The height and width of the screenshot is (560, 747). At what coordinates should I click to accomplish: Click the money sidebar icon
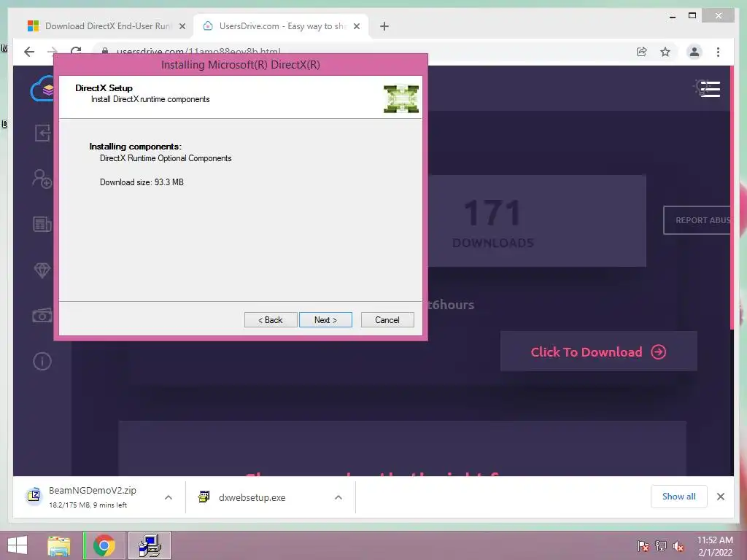tap(42, 315)
